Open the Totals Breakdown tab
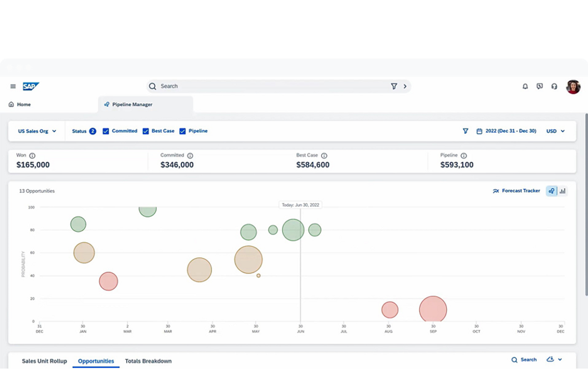588x392 pixels. pos(148,361)
